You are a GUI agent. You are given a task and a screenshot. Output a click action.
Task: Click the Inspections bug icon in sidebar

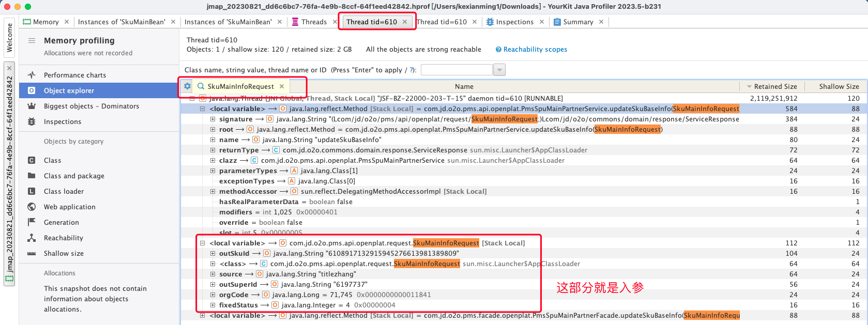[32, 121]
